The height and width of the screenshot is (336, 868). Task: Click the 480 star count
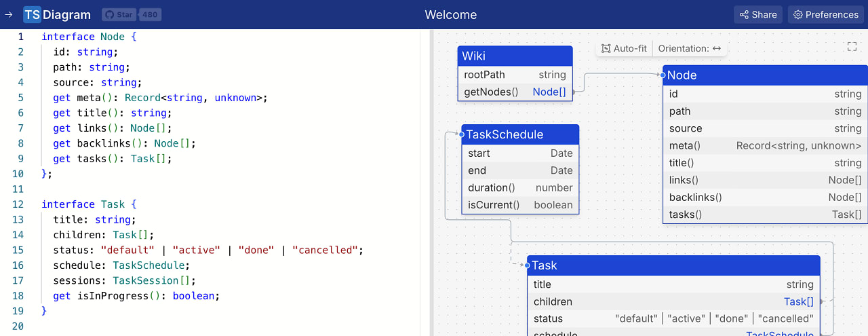(150, 14)
